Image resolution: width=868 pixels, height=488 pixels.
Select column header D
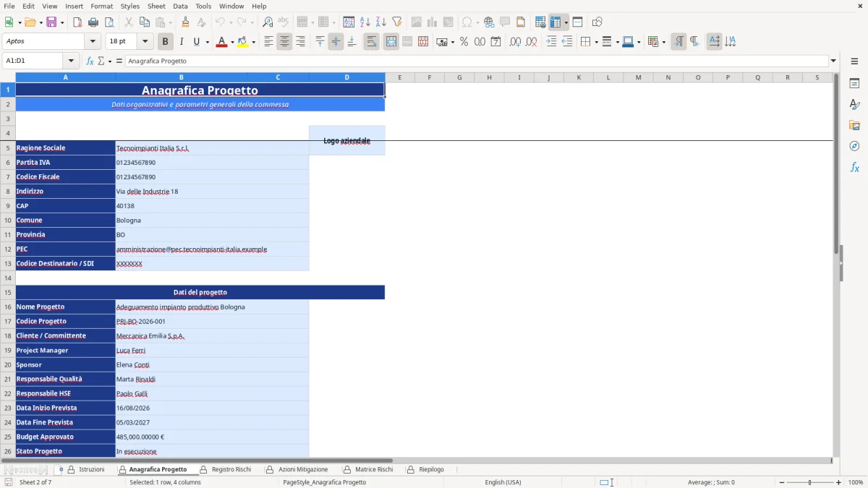point(346,77)
